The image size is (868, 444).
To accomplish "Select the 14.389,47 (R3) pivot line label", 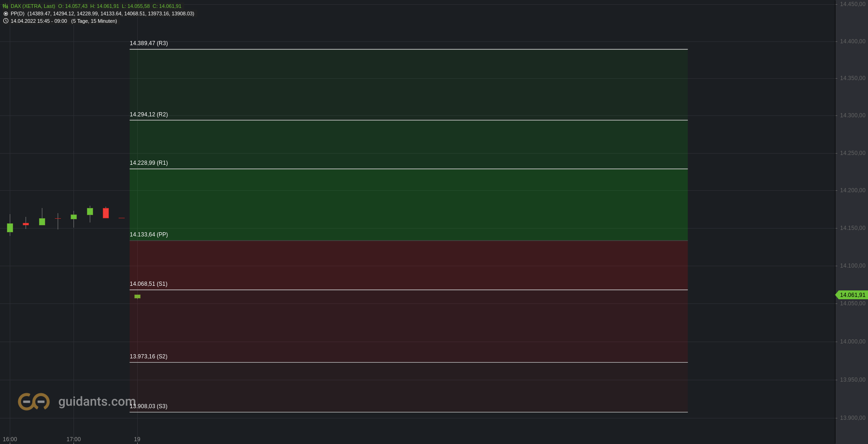I will click(149, 43).
